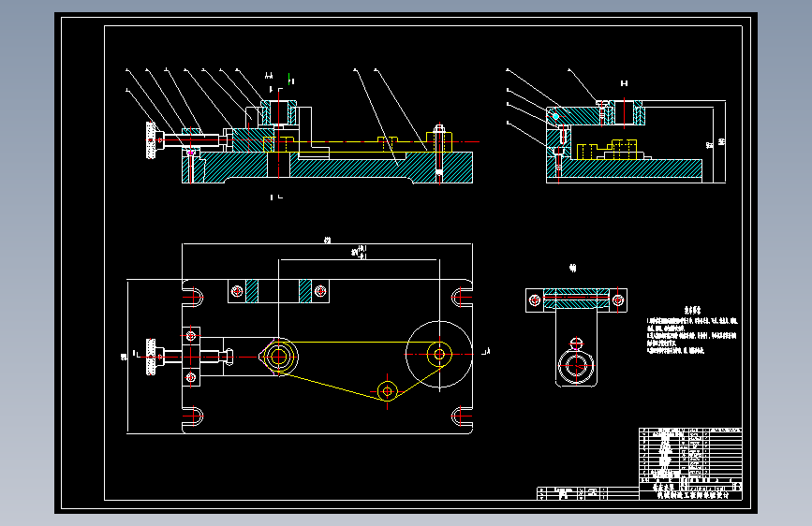Select the vertical height dimension on the top-right view

point(720,142)
